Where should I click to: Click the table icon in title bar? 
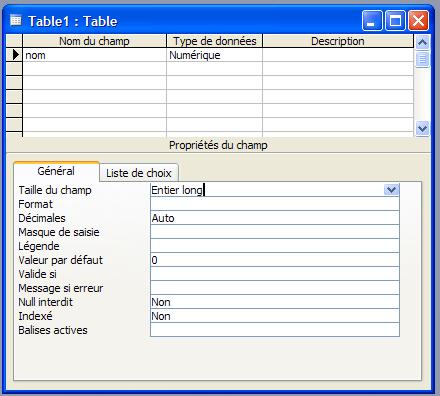tap(15, 21)
